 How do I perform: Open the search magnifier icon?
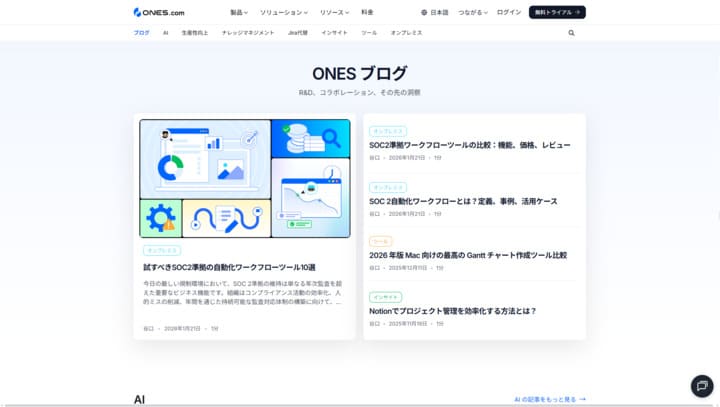(571, 33)
